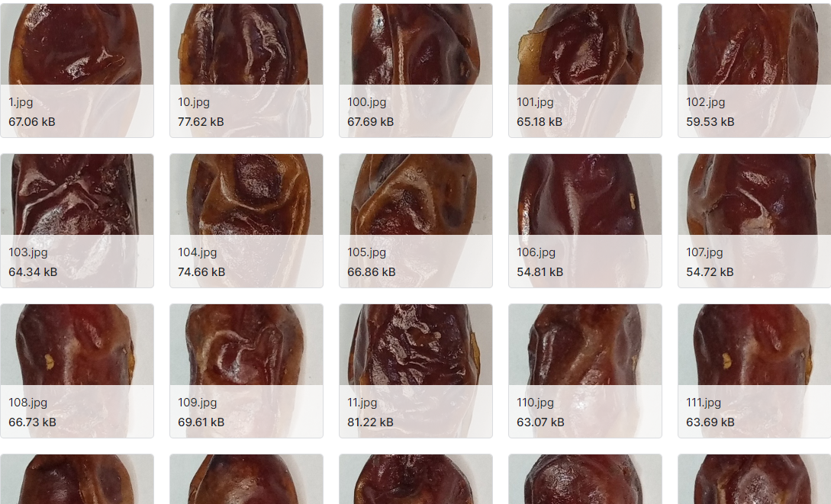
Task: Click the 54.72 kB size label
Action: pyautogui.click(x=710, y=272)
